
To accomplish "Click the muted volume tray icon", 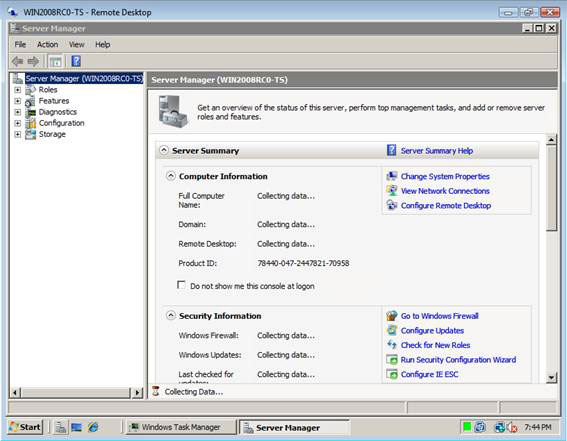I will click(x=512, y=427).
